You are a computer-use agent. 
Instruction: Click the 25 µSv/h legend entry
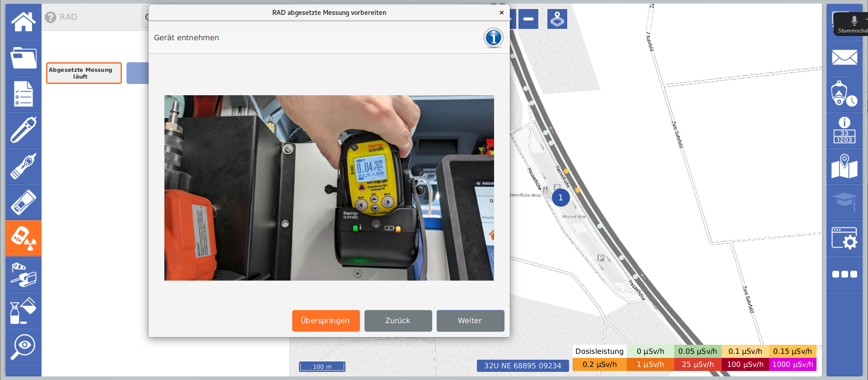coord(698,364)
